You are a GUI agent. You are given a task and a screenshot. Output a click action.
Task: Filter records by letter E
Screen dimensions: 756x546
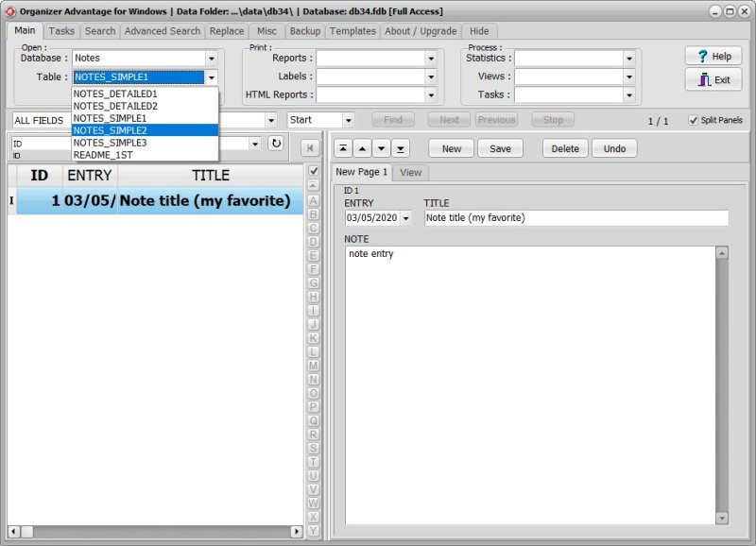tap(314, 255)
